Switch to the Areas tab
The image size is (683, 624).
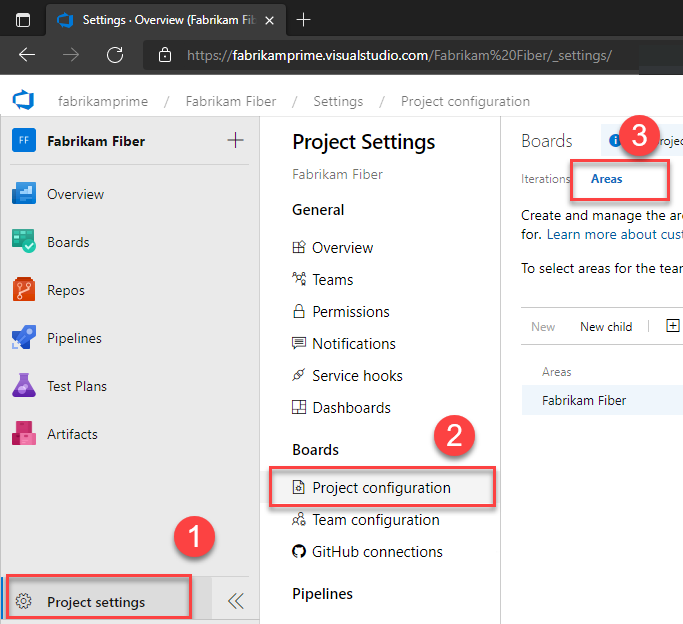(606, 179)
